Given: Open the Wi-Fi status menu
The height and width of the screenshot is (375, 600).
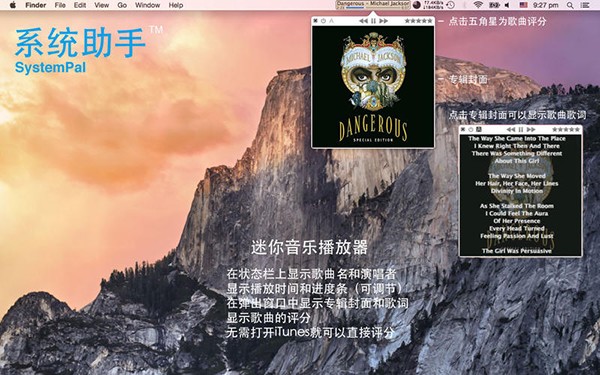Looking at the screenshot, I should [478, 5].
